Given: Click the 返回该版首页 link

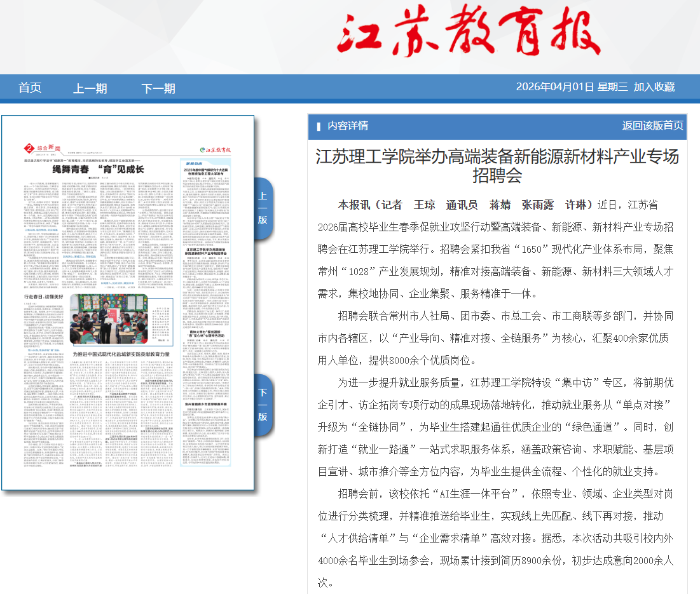Looking at the screenshot, I should click(x=652, y=126).
